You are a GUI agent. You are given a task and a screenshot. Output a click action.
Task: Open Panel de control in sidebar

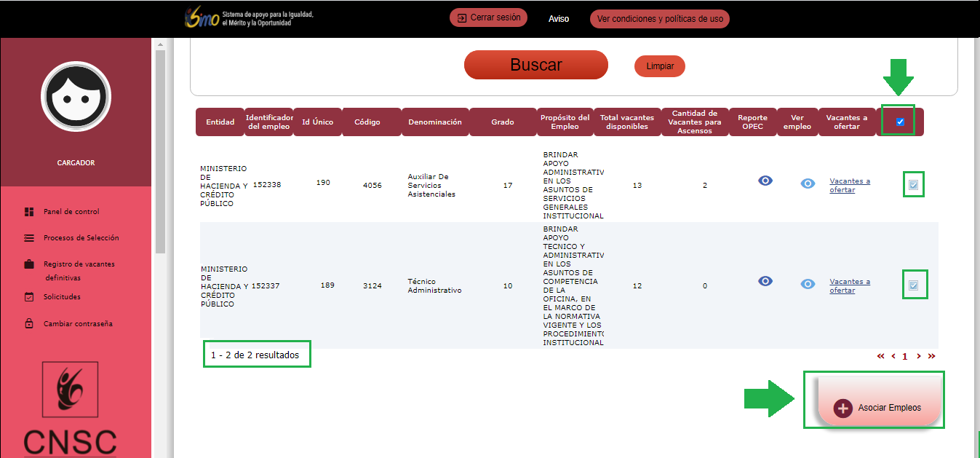click(x=71, y=212)
